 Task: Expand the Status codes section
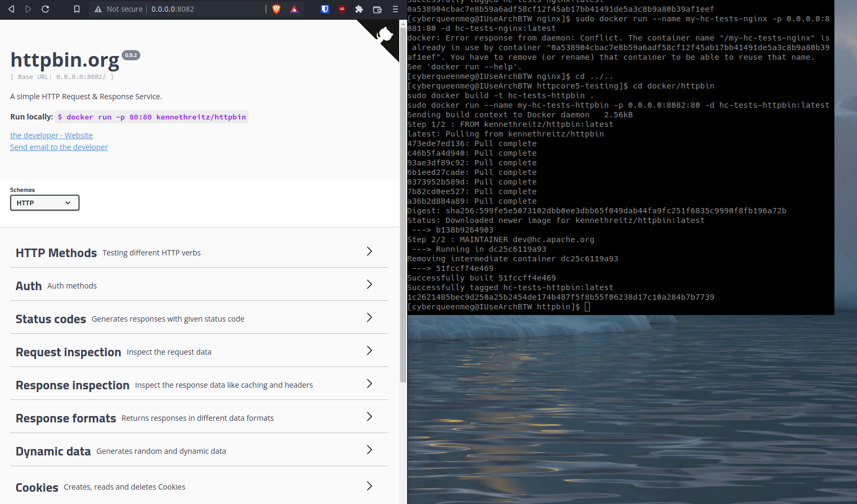pos(199,318)
